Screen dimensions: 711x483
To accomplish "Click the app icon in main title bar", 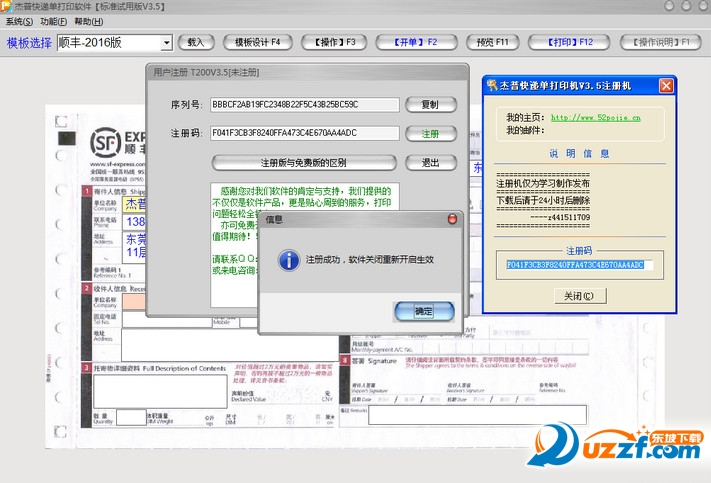I will pyautogui.click(x=6, y=6).
